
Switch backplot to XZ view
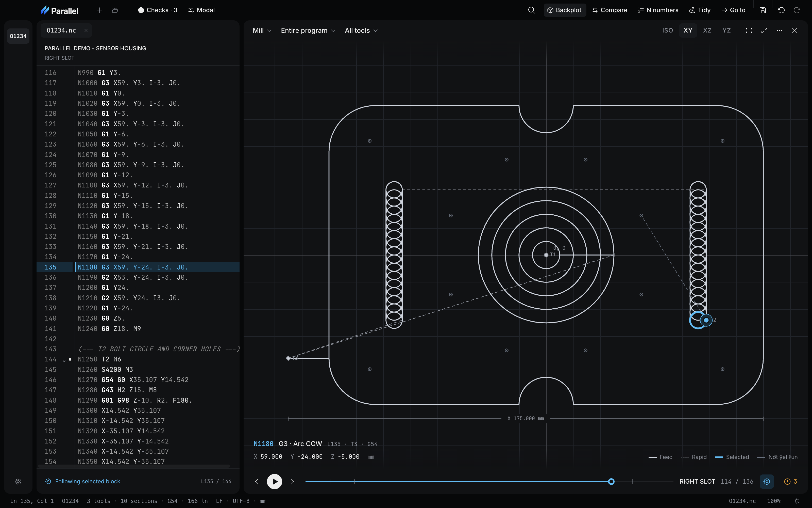pyautogui.click(x=707, y=30)
